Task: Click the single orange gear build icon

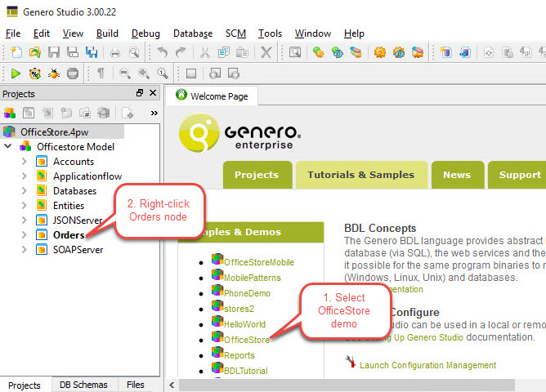Action: pos(380,52)
